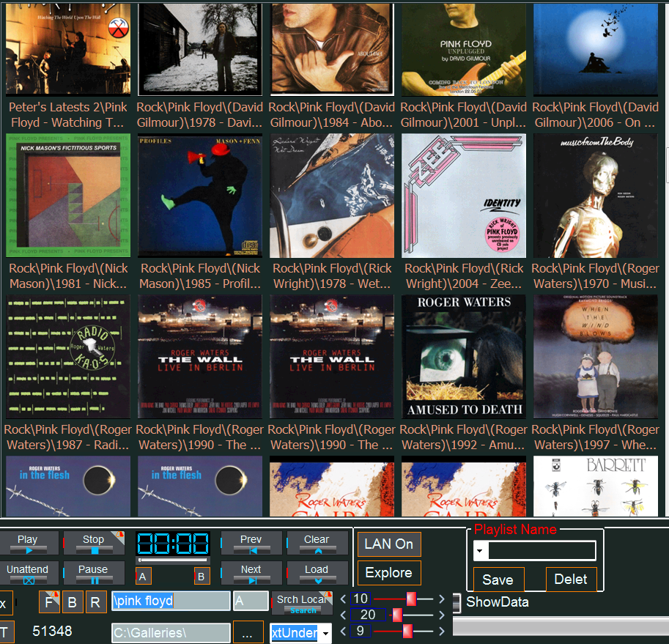Open Rick Wright 1978 Wet Dream cover
Screen dimensions: 669x644
(332, 196)
